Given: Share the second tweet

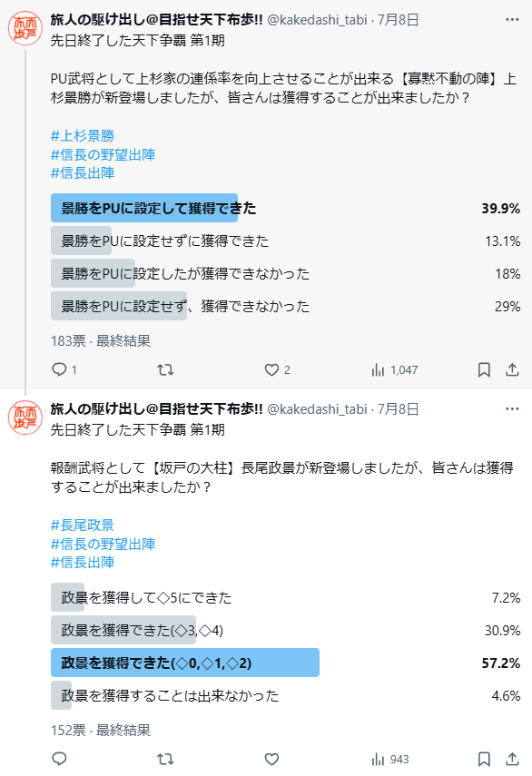Looking at the screenshot, I should tap(512, 759).
